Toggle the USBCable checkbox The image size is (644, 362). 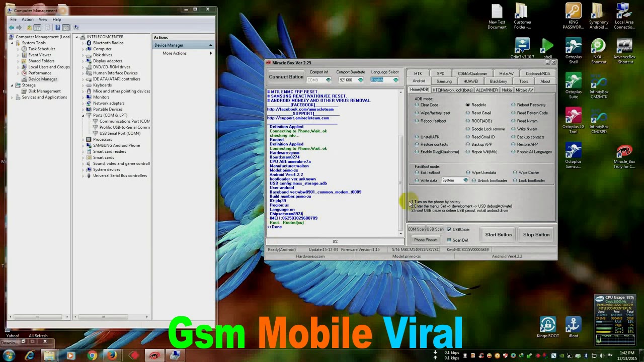[x=458, y=230]
